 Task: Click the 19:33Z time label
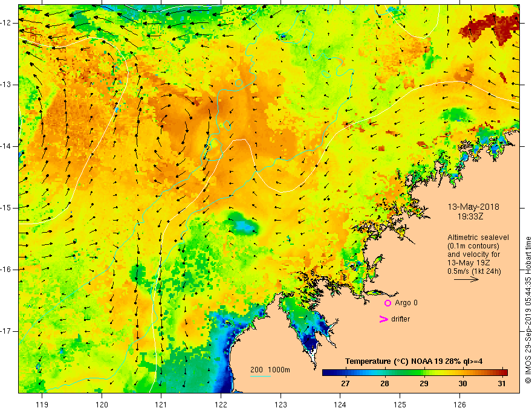tap(470, 216)
